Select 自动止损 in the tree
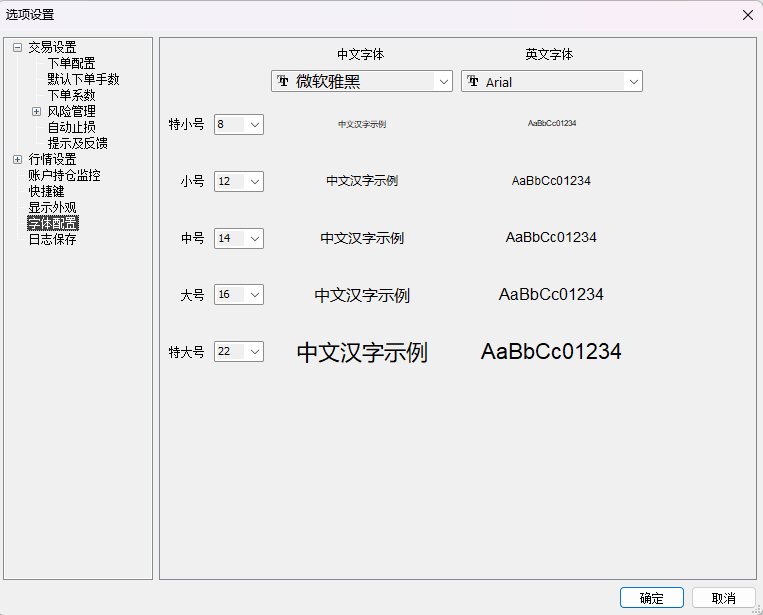Viewport: 763px width, 615px height. coord(72,127)
